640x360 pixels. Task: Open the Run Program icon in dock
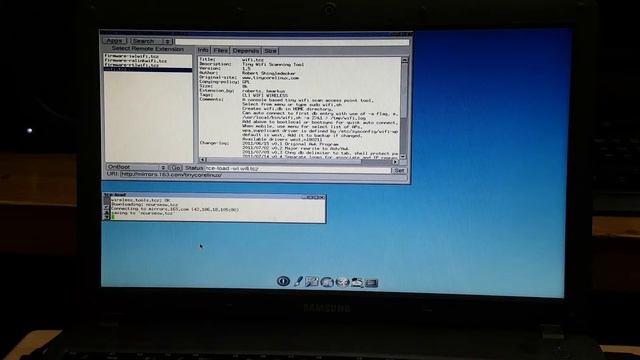coord(357,282)
